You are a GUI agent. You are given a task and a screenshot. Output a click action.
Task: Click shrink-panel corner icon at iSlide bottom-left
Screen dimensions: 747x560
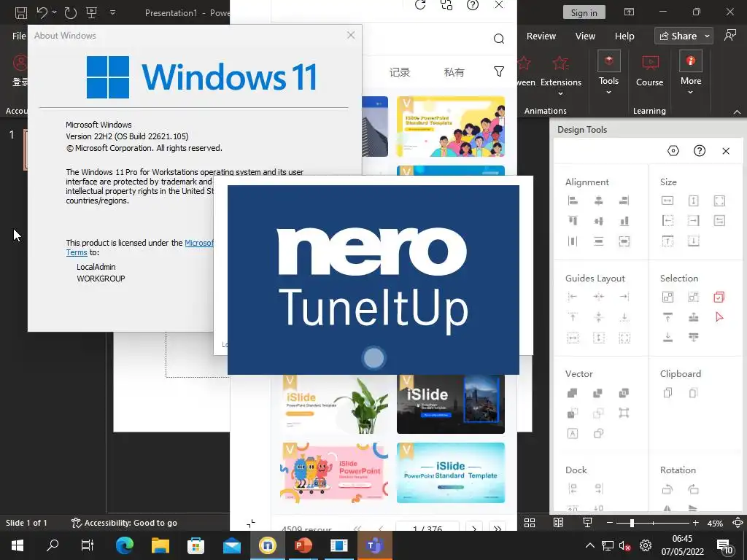(251, 524)
